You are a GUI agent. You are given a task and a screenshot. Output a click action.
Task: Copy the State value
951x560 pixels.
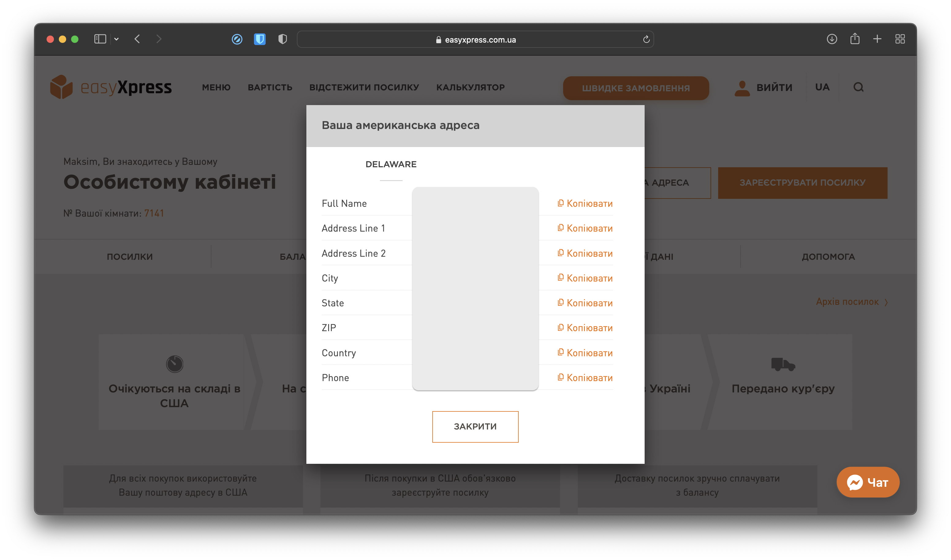click(585, 303)
